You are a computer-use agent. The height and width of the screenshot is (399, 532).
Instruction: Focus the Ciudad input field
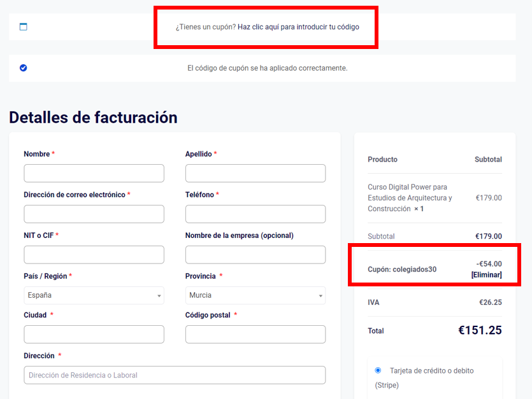click(x=94, y=334)
